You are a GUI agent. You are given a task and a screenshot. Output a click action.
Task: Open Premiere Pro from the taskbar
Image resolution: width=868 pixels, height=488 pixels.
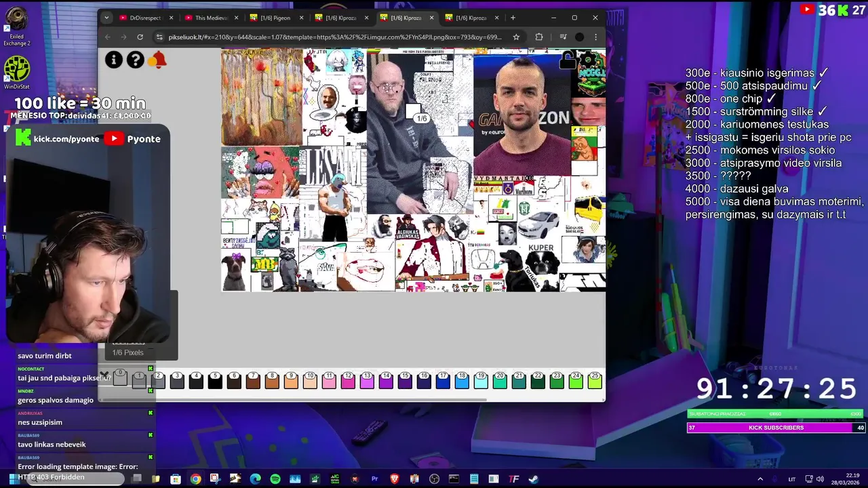point(374,479)
